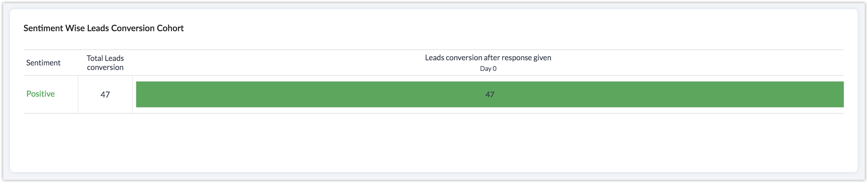Click the digit "0" in "Day 0"
868x183 pixels.
tap(494, 69)
